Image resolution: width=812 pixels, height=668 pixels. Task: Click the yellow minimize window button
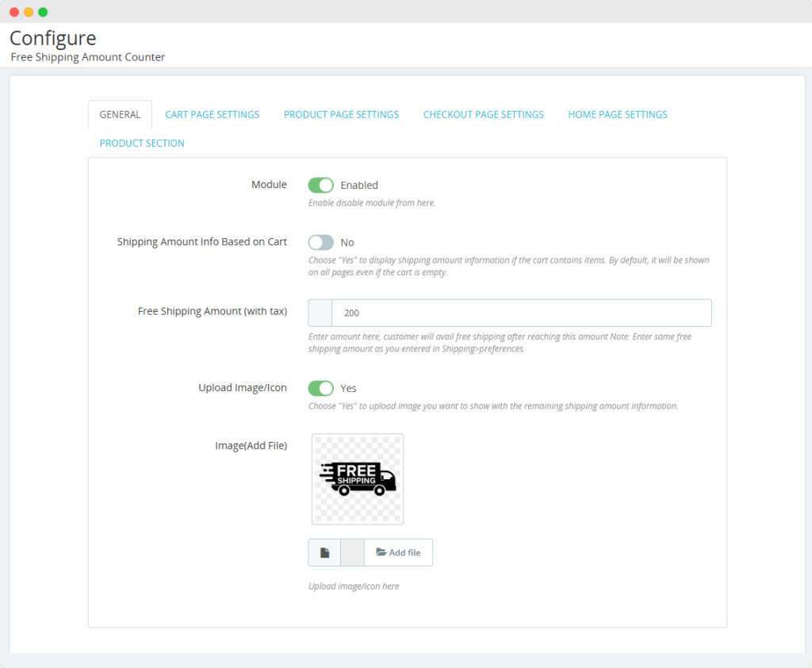[29, 12]
